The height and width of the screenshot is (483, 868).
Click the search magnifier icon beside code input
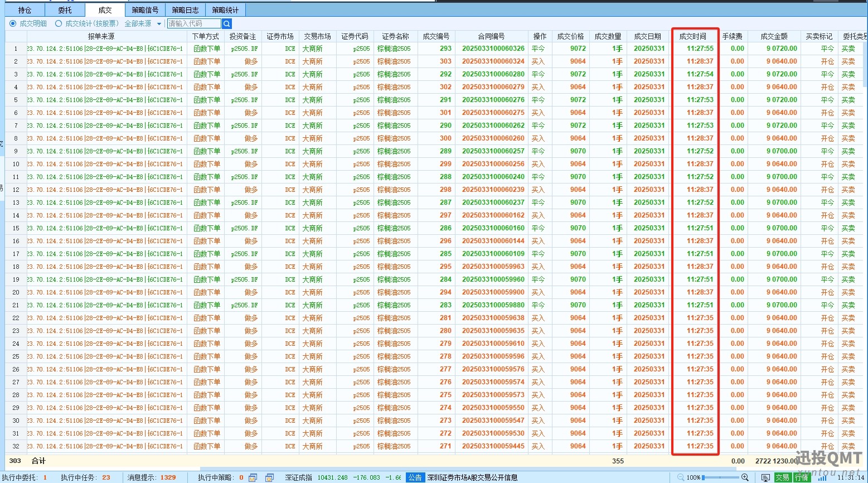click(x=227, y=23)
